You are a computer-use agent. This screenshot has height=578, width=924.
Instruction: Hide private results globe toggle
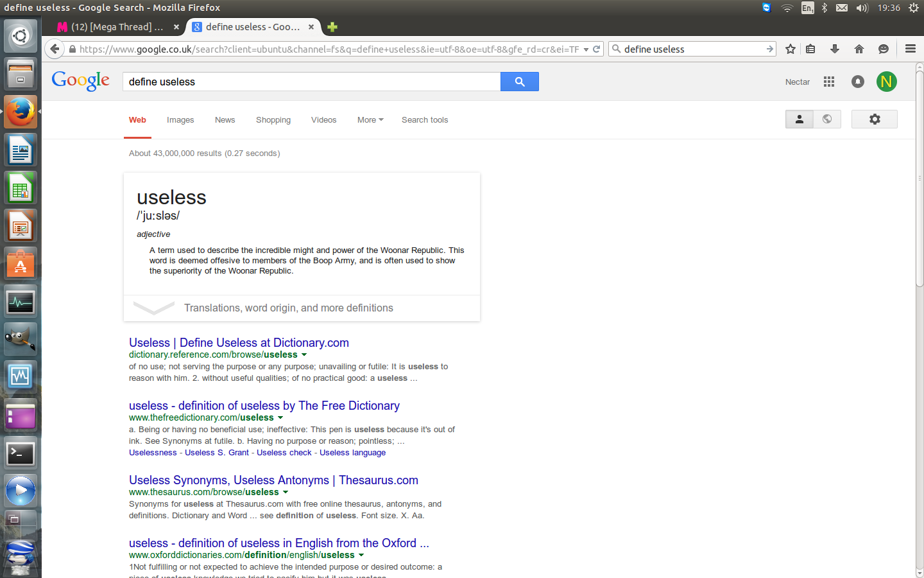[x=827, y=119]
